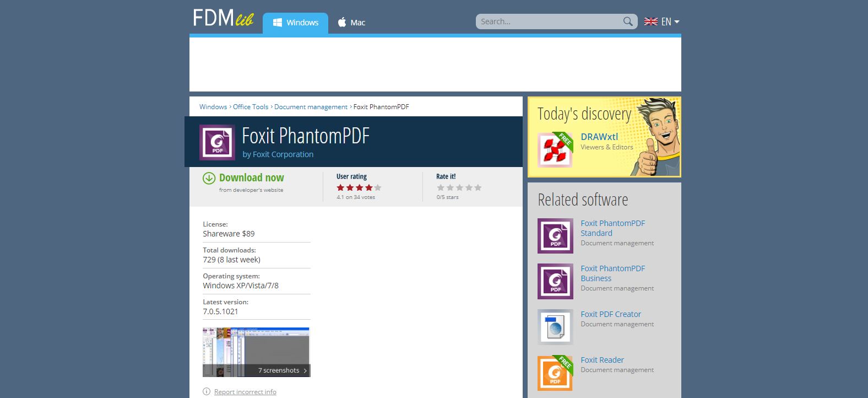Click the '729 (8 last week)' downloads text

click(231, 260)
